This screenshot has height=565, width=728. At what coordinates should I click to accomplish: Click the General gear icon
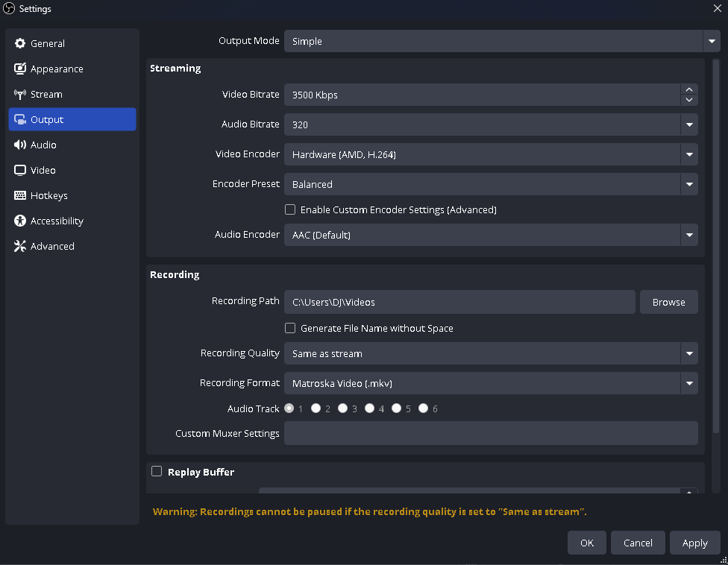pos(20,43)
